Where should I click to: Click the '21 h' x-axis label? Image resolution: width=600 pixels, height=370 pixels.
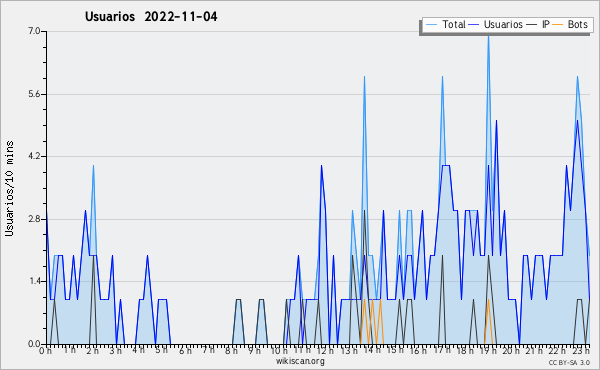point(535,350)
